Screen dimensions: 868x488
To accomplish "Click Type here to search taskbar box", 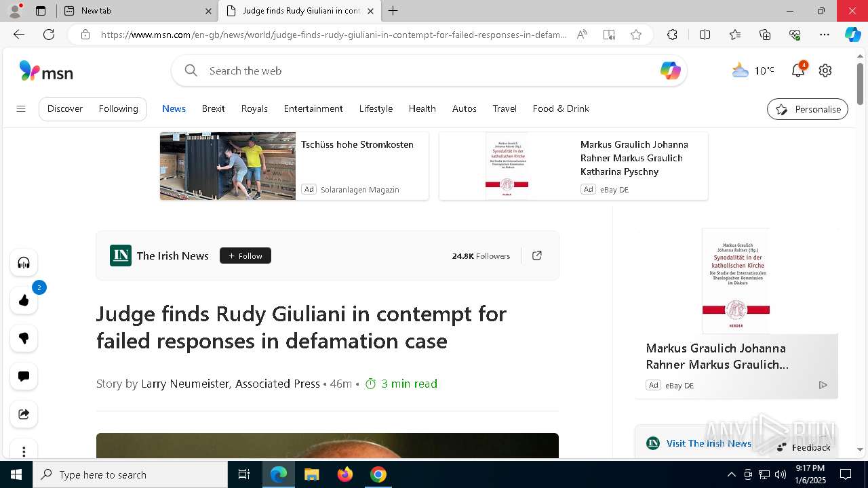I will pos(130,474).
